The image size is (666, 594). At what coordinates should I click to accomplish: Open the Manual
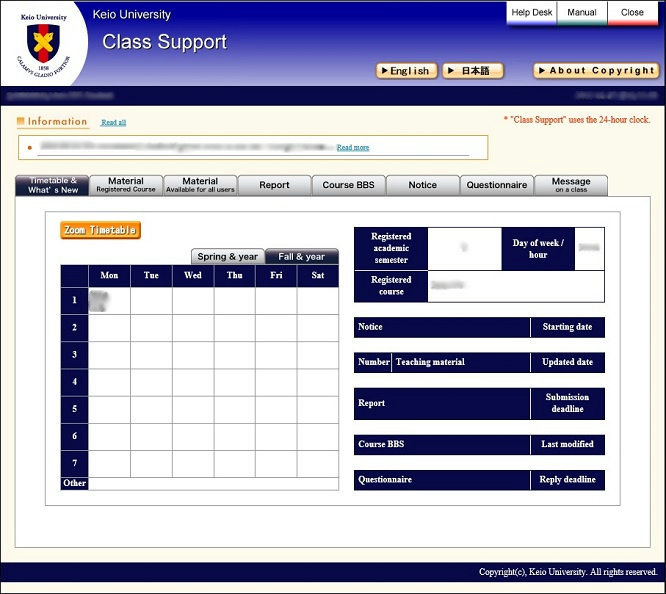582,13
